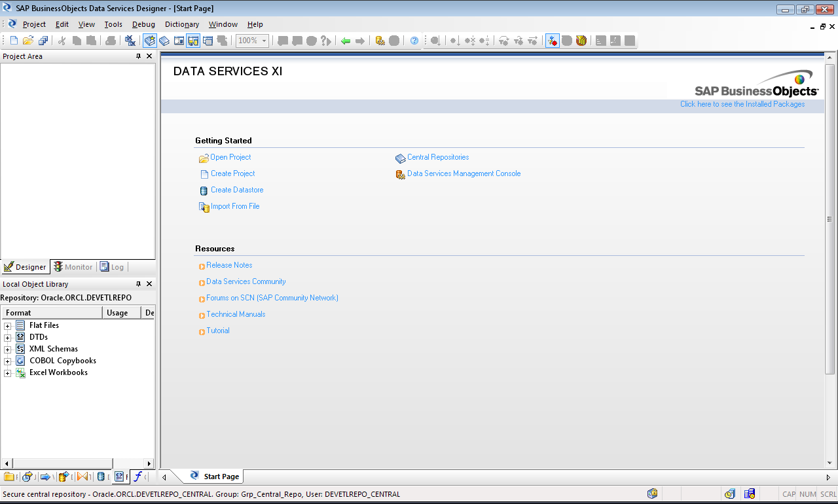Viewport: 838px width, 504px height.
Task: Open the Technical Manuals link
Action: [236, 314]
